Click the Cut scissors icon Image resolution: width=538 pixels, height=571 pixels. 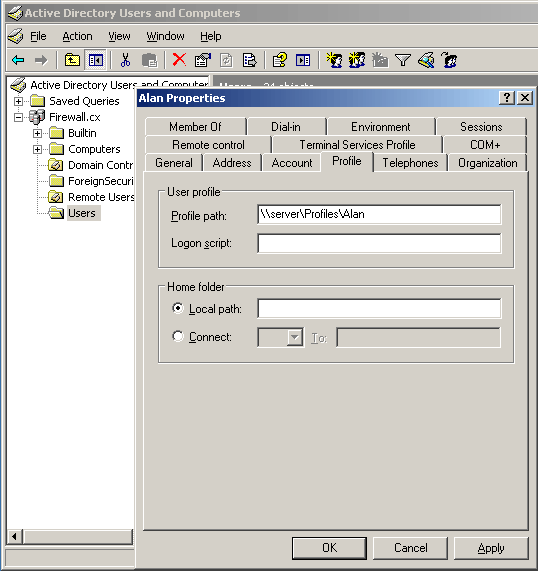[x=126, y=60]
